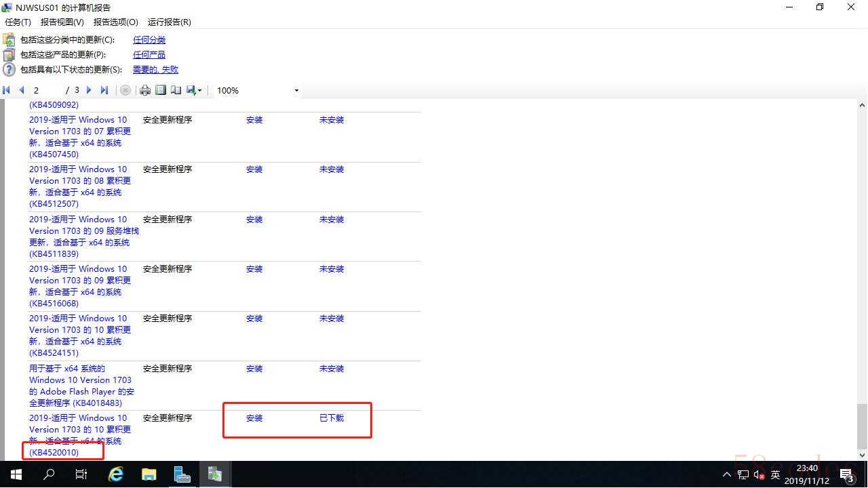Open the Adobe Flash Player KB4018483 link
This screenshot has height=488, width=868.
tap(81, 386)
